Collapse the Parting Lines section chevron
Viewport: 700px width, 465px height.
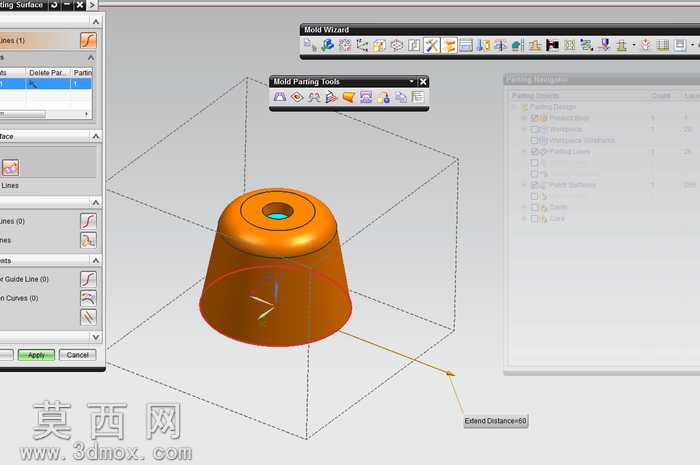[96, 21]
